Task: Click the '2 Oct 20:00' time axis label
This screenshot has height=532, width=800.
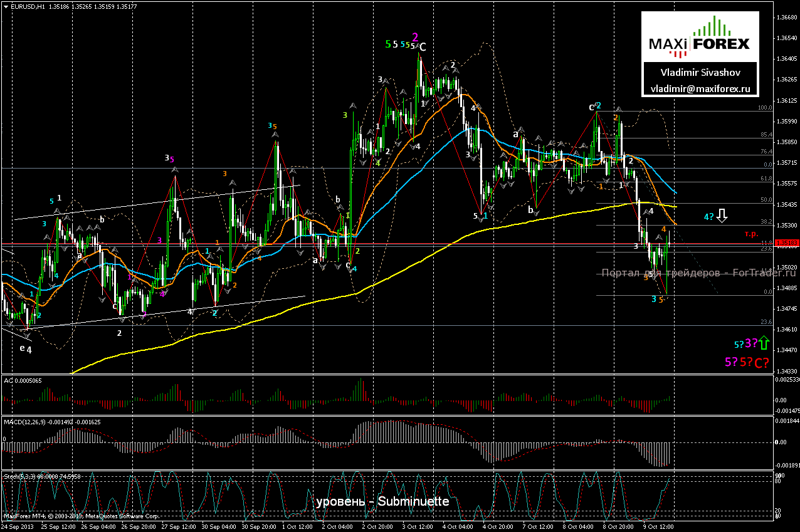Action: click(x=377, y=528)
